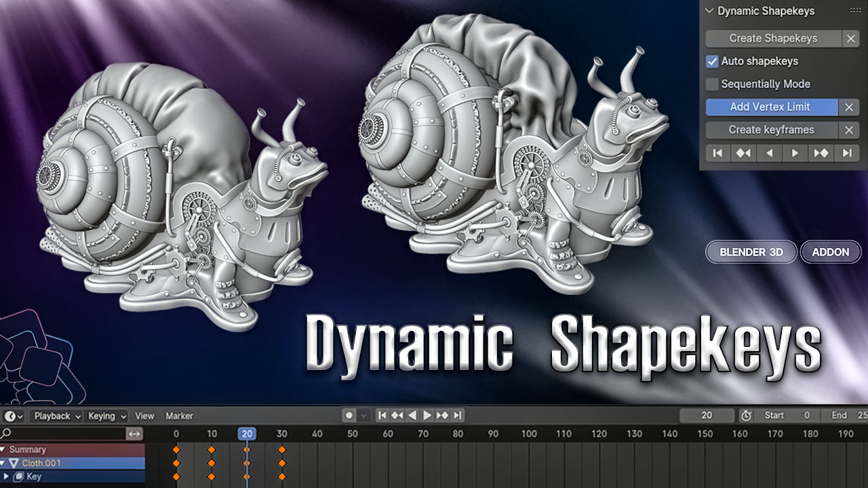868x488 pixels.
Task: Click play reverse arrow in Dynamic Shapekeys panel
Action: [769, 153]
